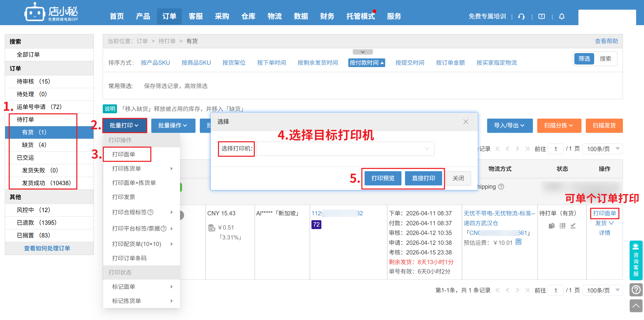The height and width of the screenshot is (320, 644).
Task: Click the top page number input field
Action: [556, 149]
